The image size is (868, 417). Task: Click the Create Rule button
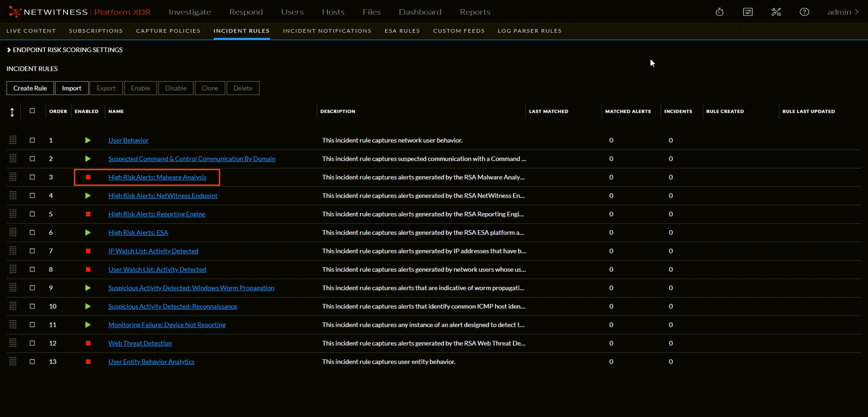pos(30,88)
